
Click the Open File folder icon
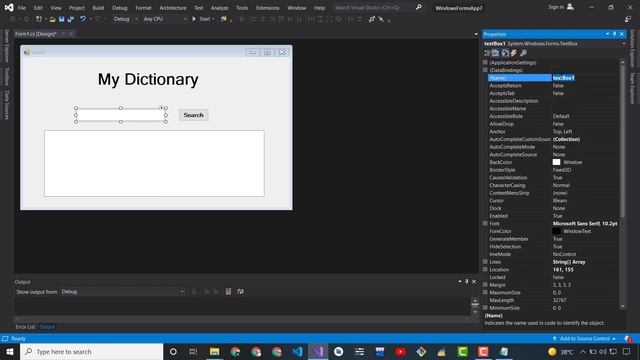point(52,19)
